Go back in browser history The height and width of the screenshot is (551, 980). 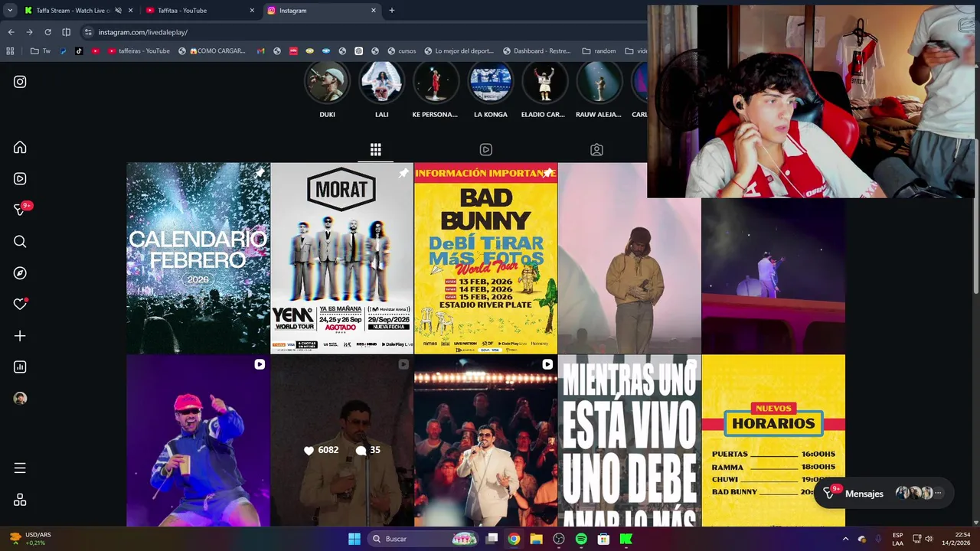click(x=11, y=32)
